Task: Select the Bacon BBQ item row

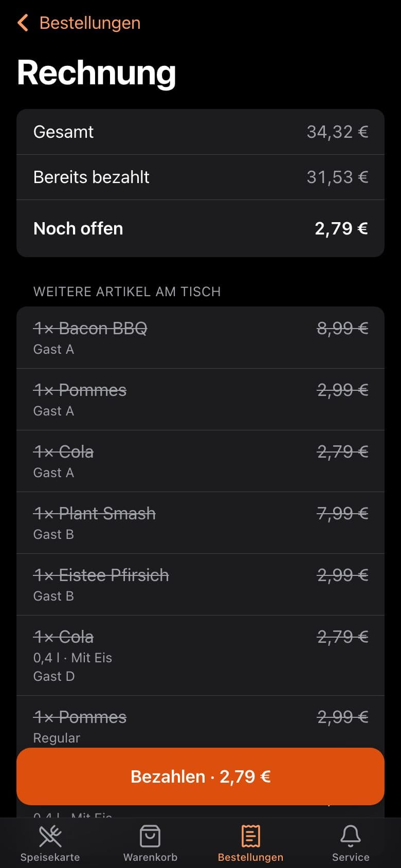Action: pyautogui.click(x=200, y=338)
